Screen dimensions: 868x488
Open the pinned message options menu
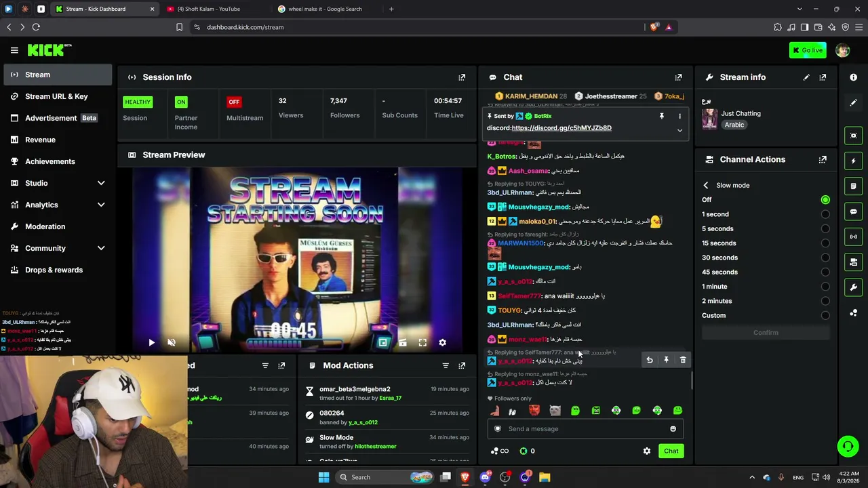[679, 117]
